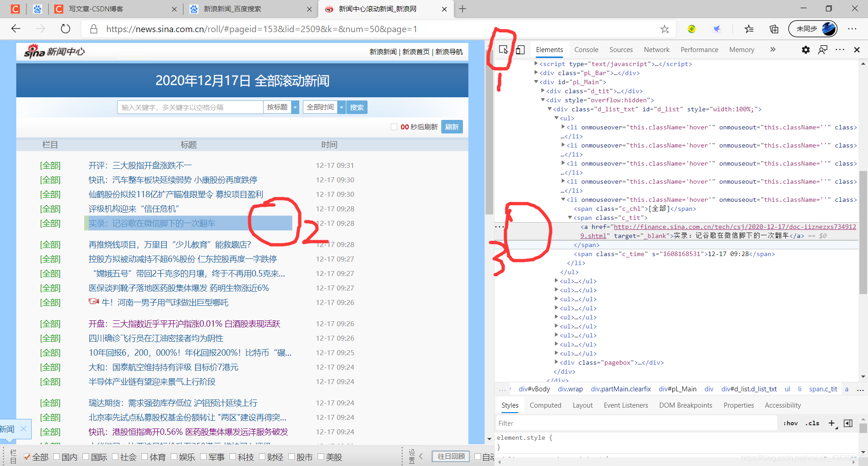
Task: Click the blue bird extension icon
Action: (717, 29)
